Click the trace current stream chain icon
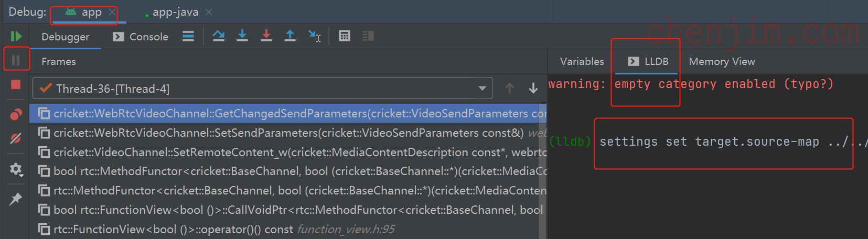Screen dimensions: 868x239 coord(368,36)
